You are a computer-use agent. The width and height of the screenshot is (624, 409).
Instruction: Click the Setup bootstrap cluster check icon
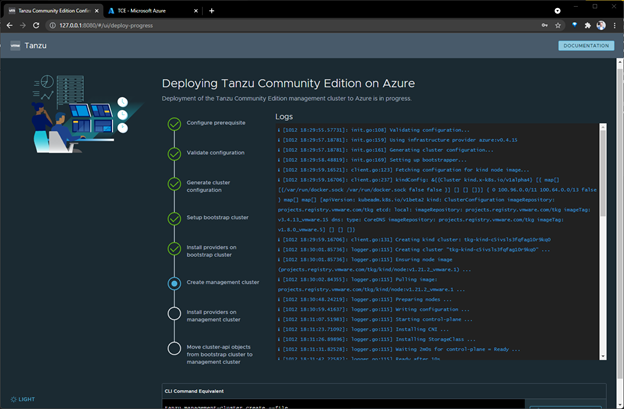pyautogui.click(x=174, y=218)
